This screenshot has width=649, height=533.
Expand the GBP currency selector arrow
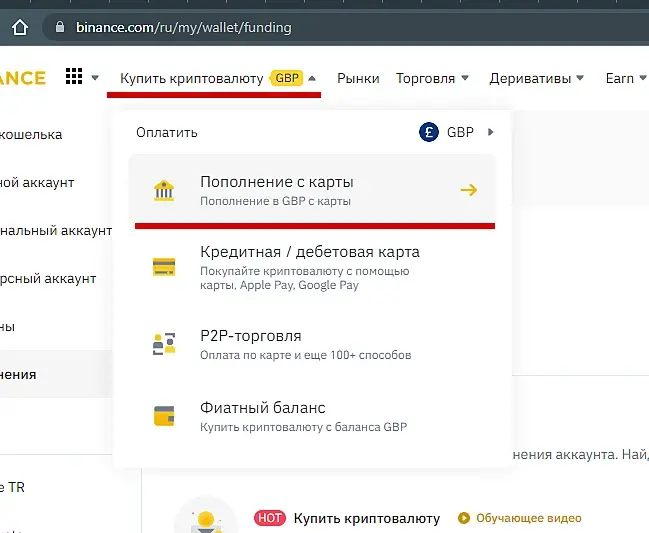coord(491,132)
